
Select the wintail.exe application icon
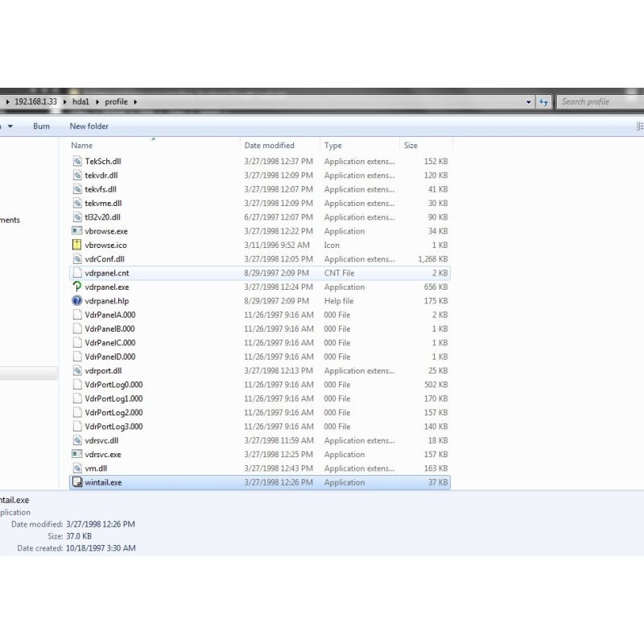pos(77,483)
